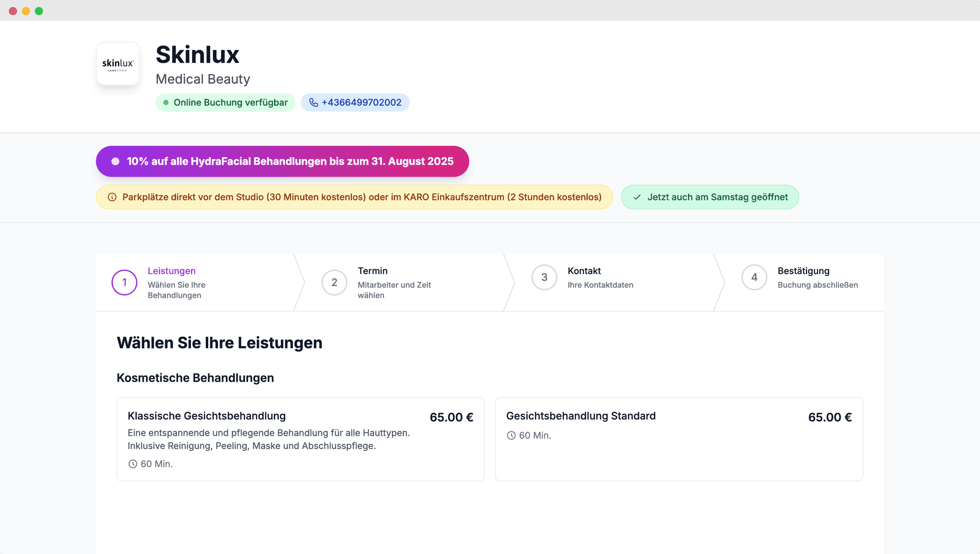
Task: Click the dot icon in the HydraFacial promo banner
Action: pyautogui.click(x=116, y=161)
